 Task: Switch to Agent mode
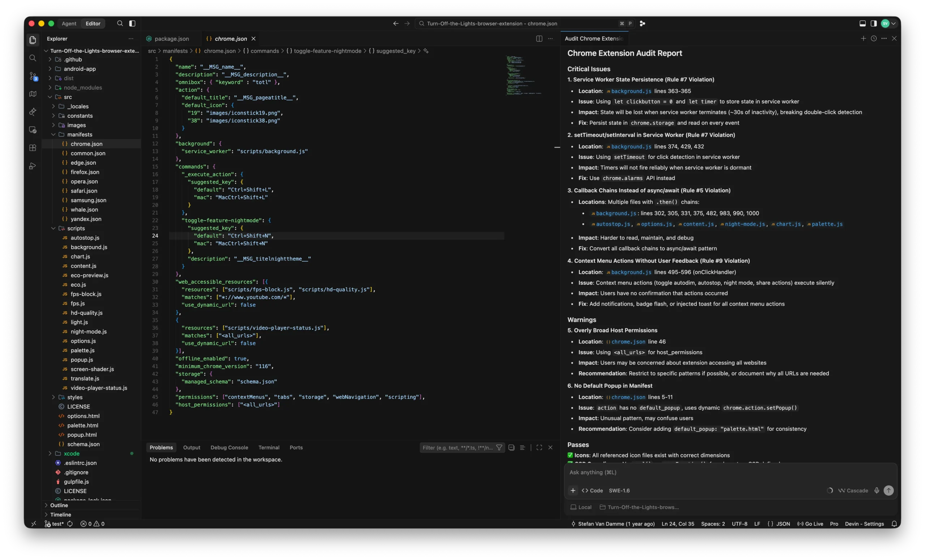pyautogui.click(x=69, y=23)
